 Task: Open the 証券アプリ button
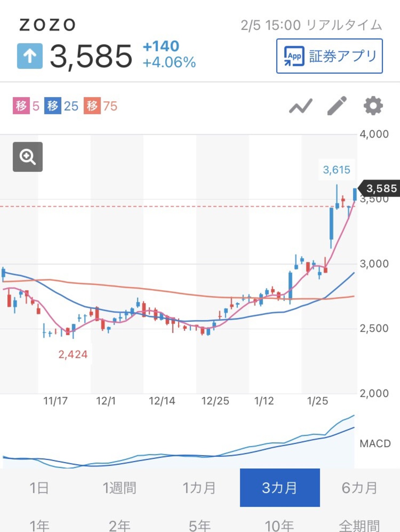click(329, 56)
